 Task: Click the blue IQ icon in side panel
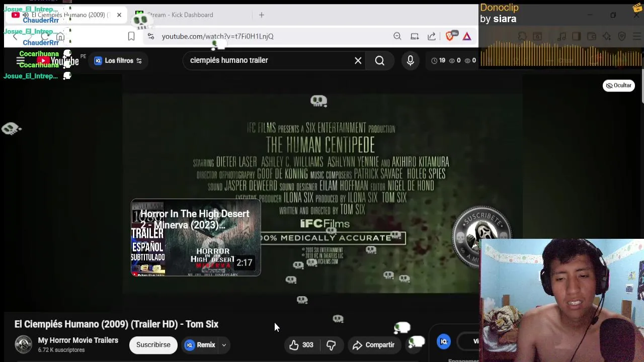tap(444, 342)
